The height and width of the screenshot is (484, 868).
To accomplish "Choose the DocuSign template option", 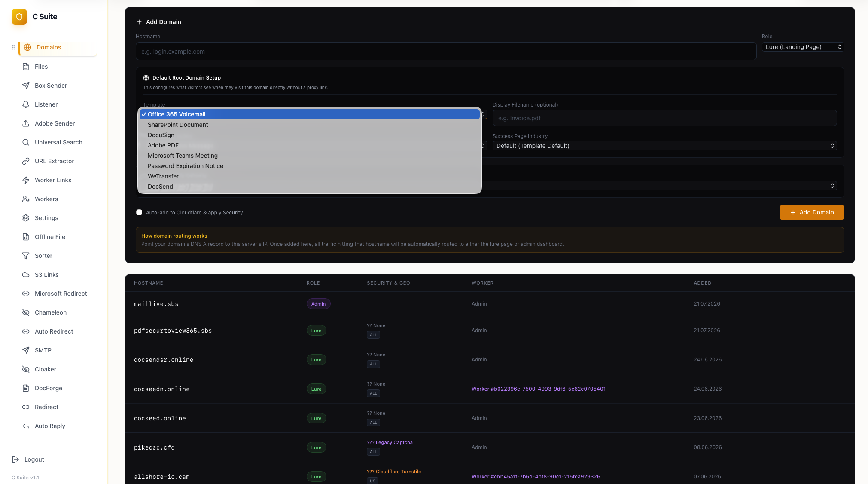I will click(x=309, y=135).
